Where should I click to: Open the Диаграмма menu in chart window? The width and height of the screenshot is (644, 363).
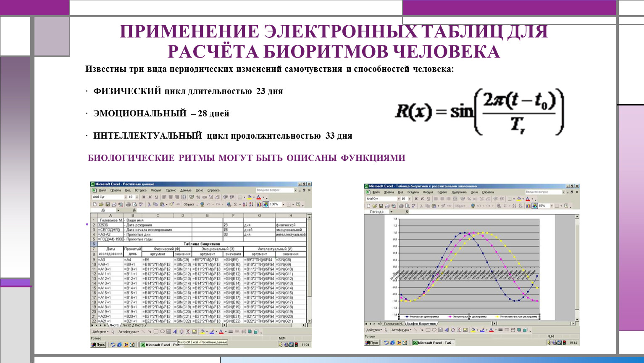tap(459, 192)
